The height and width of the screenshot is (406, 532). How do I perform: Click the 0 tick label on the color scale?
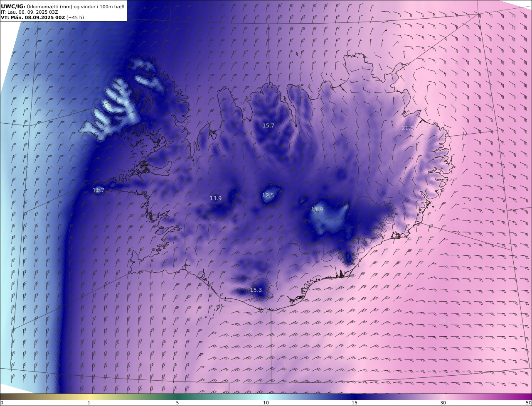(x=2, y=403)
